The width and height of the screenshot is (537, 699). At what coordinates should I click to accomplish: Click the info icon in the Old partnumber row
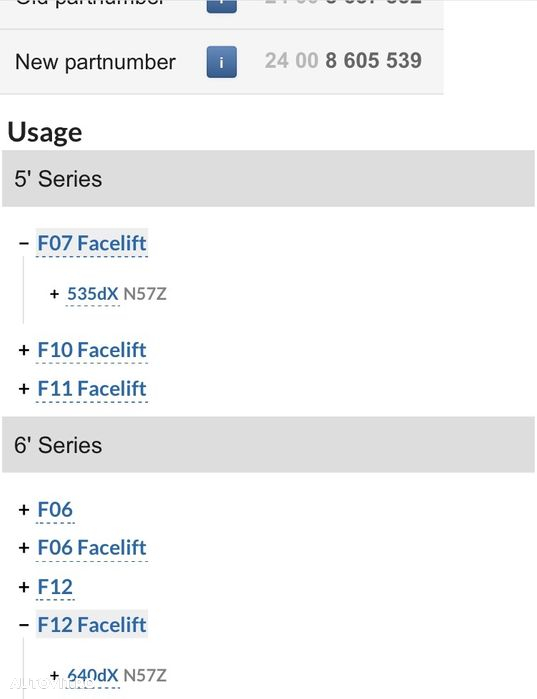[221, 6]
